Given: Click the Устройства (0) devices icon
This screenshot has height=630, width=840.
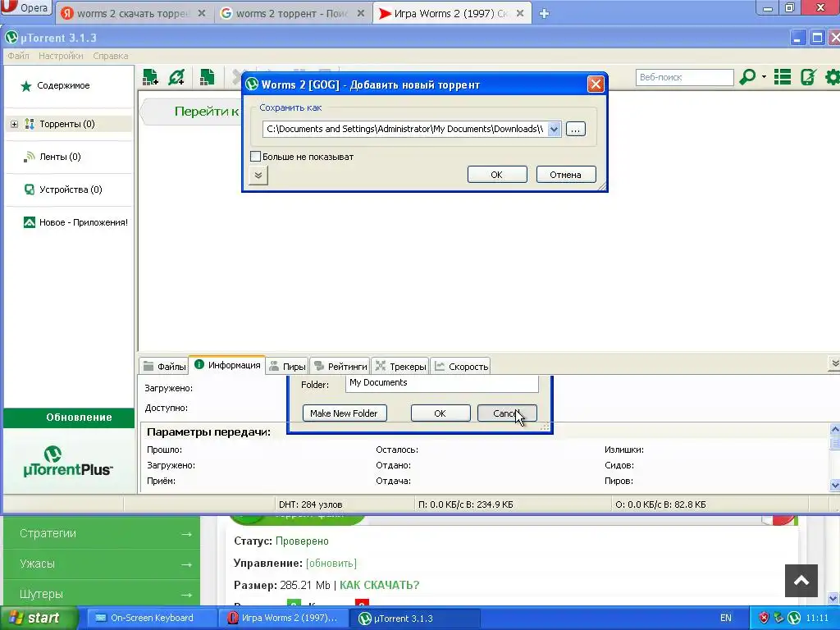Looking at the screenshot, I should [30, 189].
